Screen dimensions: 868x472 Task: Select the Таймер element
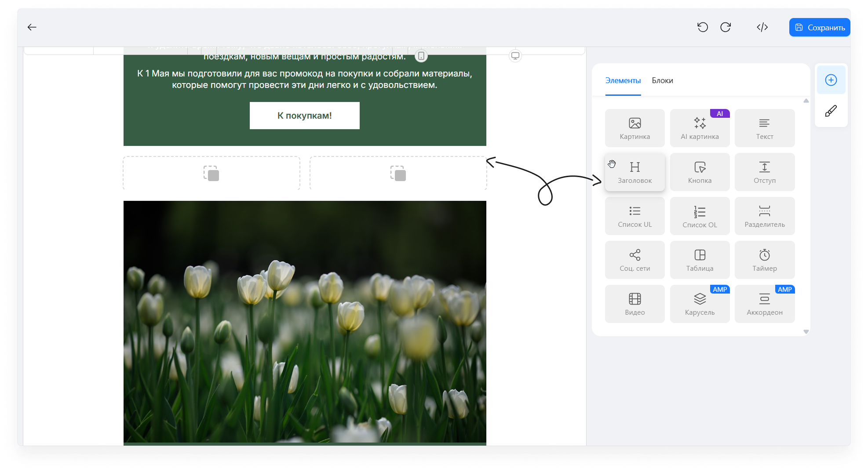coord(765,260)
